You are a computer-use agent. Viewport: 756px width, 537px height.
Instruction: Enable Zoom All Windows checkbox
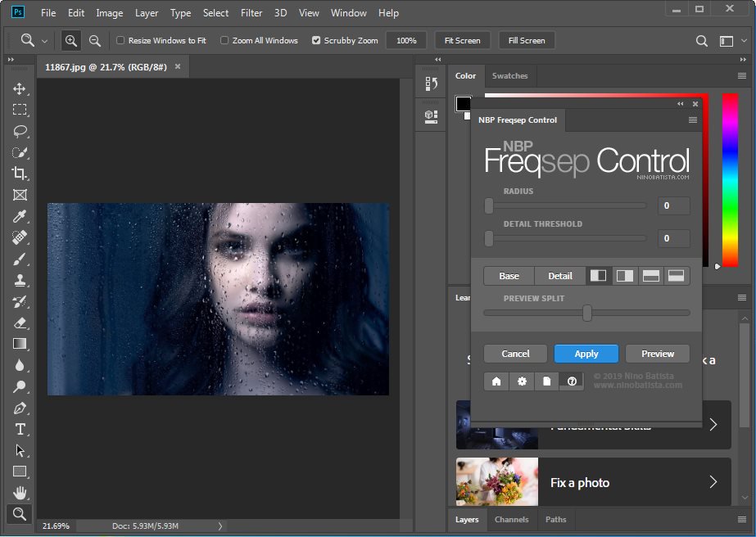coord(224,40)
